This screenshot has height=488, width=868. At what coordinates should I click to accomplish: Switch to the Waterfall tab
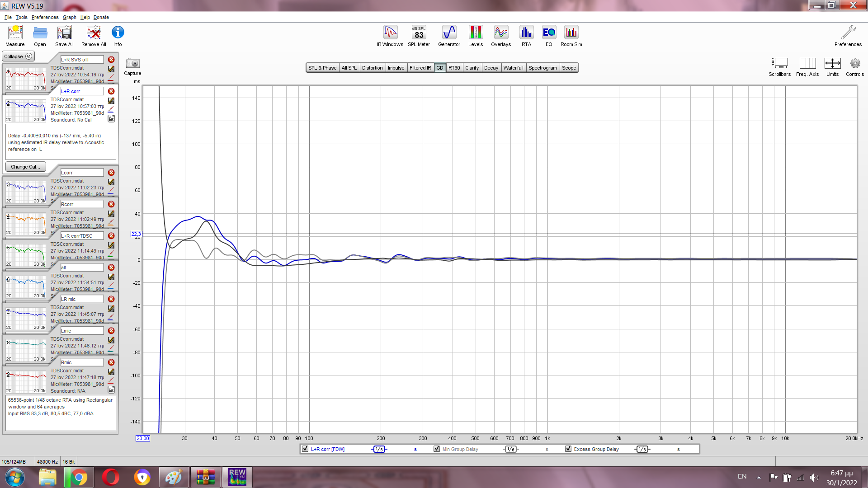[x=513, y=68]
